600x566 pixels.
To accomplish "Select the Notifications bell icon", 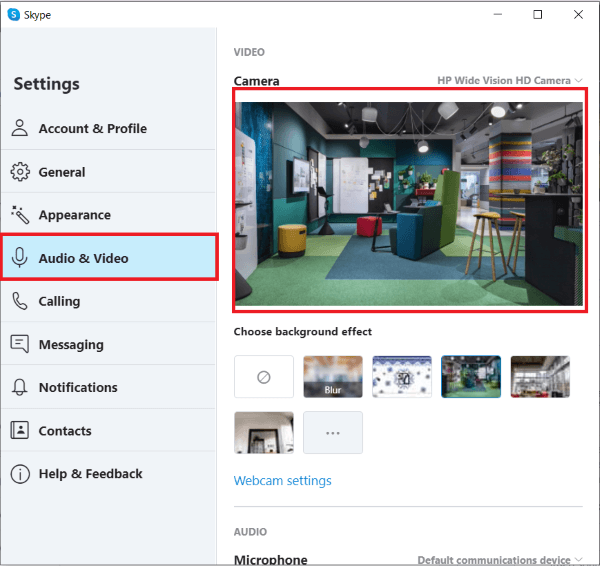I will (x=20, y=387).
